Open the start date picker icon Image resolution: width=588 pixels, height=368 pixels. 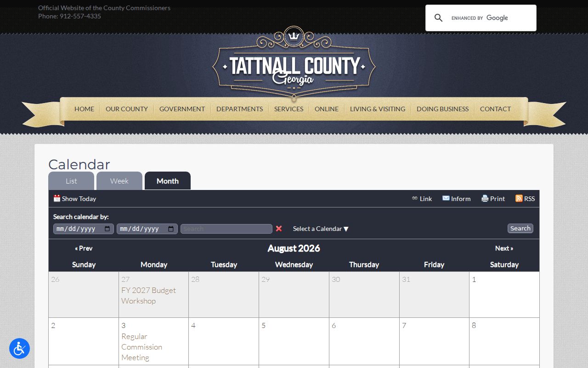(x=107, y=229)
